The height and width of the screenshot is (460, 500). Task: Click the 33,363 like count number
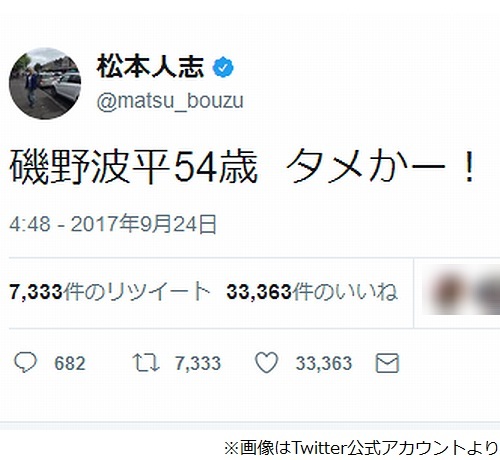tap(324, 363)
